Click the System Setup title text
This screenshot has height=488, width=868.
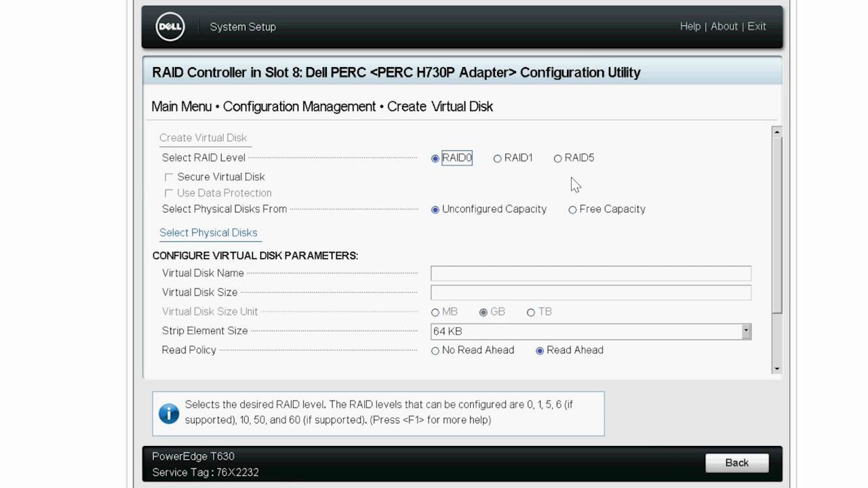point(243,27)
